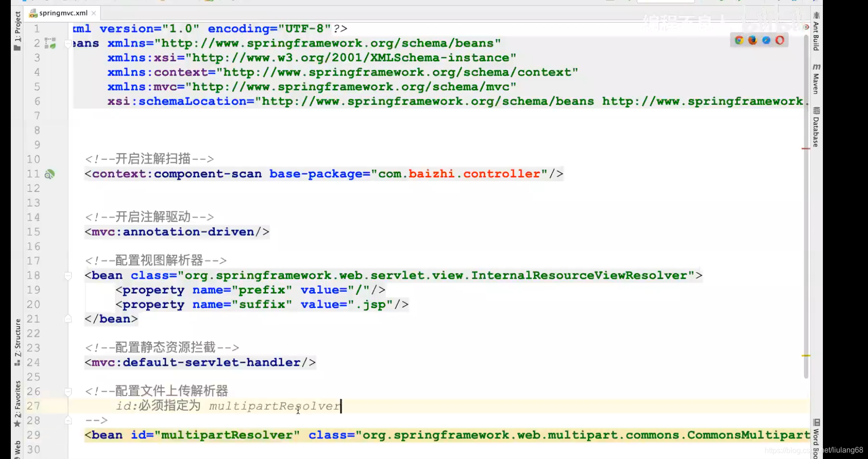Click the red error stripe mark in scrollbar
Image resolution: width=868 pixels, height=459 pixels.
click(806, 149)
